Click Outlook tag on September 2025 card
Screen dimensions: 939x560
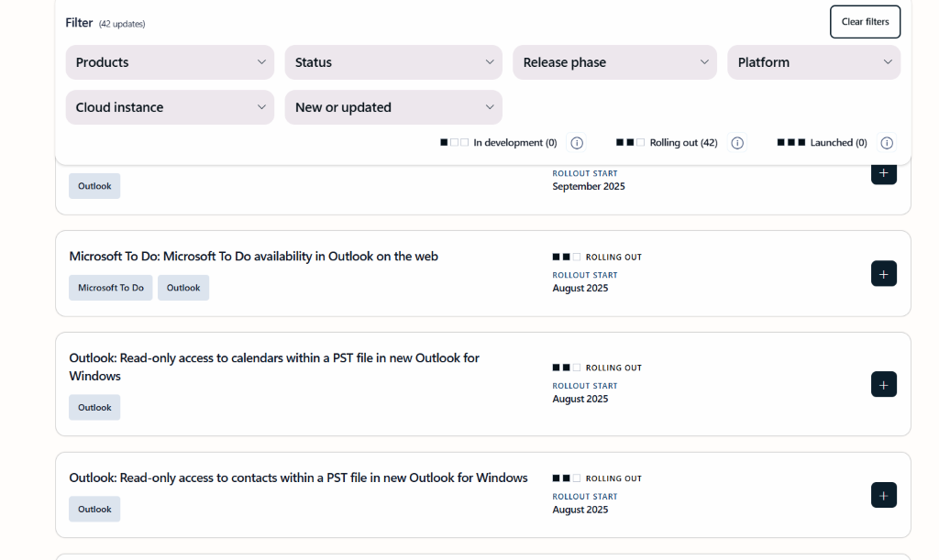coord(94,186)
